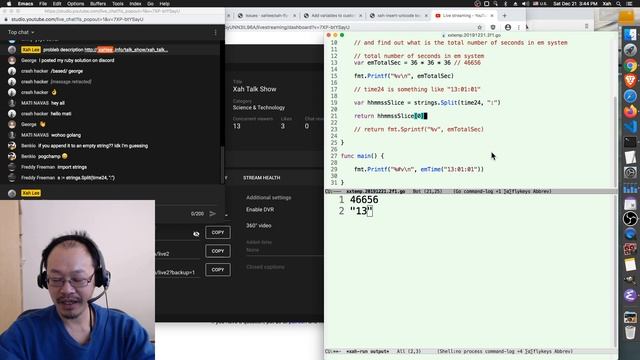Screen dimensions: 640x360
Task: Open Spotlight search in the menu bar
Action: click(x=619, y=4)
